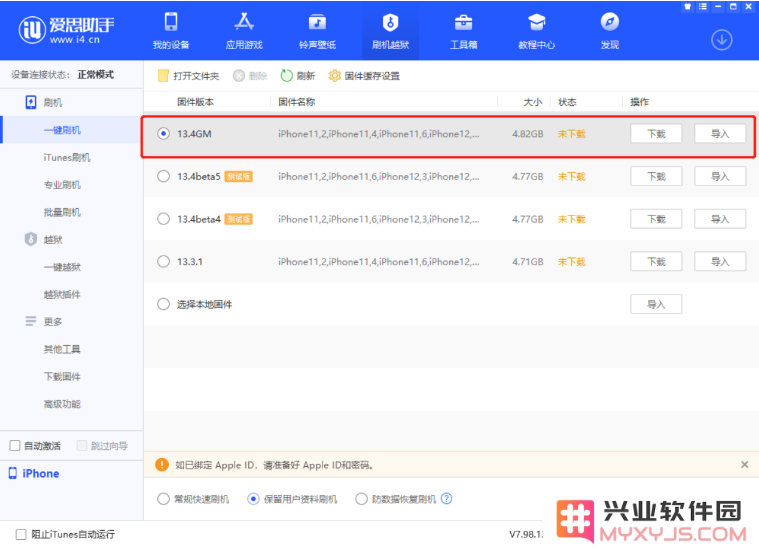Click 下载 button for 13.4GM firmware
The width and height of the screenshot is (759, 558).
pyautogui.click(x=656, y=134)
